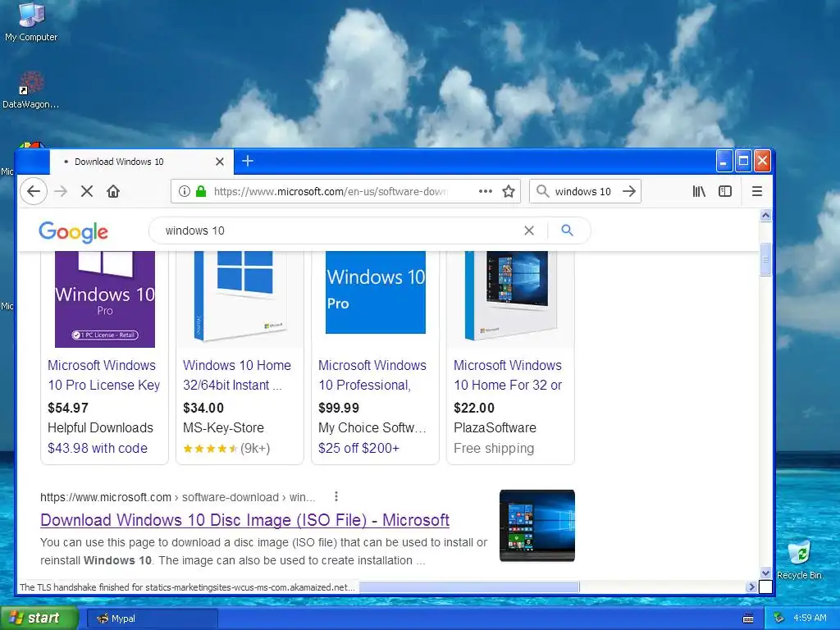Screen dimensions: 840x630
Task: Click the Google logo
Action: (x=73, y=231)
